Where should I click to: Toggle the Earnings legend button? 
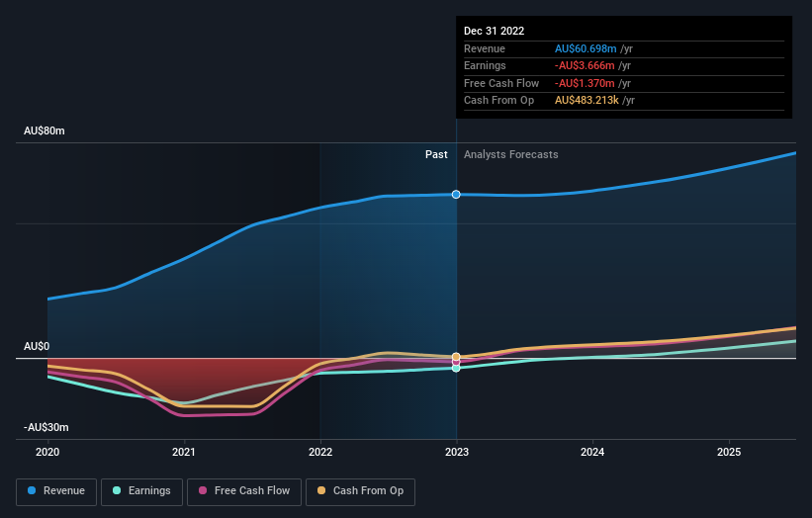[x=141, y=491]
